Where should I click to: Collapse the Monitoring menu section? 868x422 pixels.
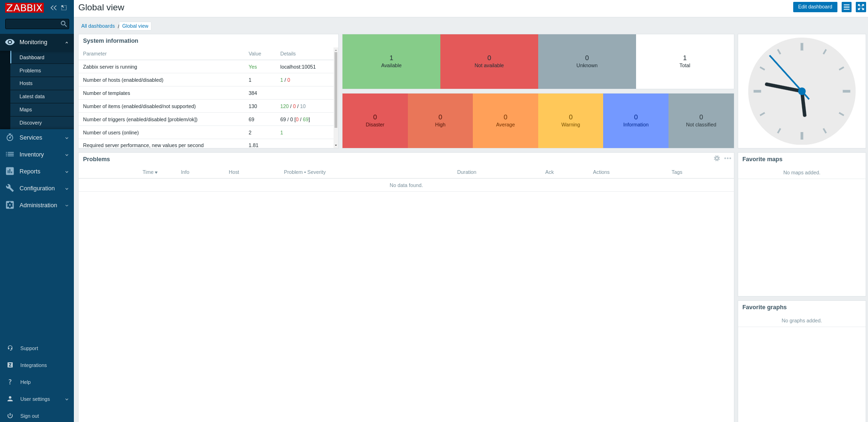(67, 42)
